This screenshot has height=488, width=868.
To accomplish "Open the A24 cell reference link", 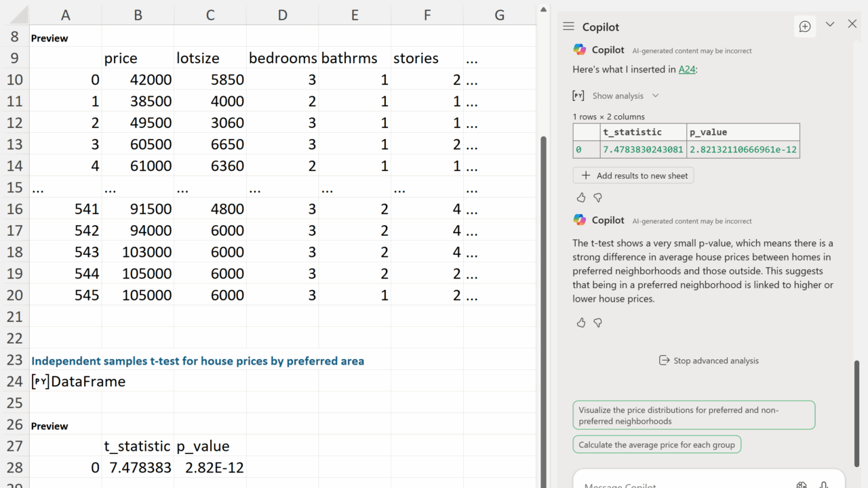I will (687, 69).
